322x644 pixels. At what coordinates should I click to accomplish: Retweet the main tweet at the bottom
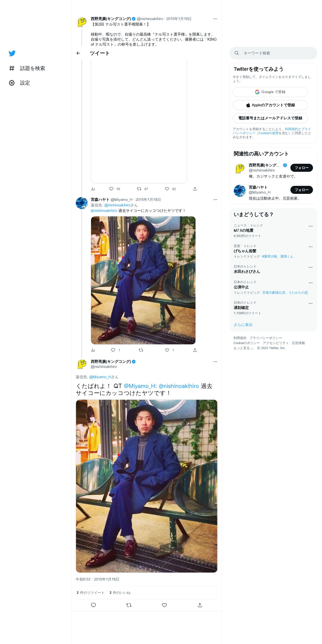point(129,605)
